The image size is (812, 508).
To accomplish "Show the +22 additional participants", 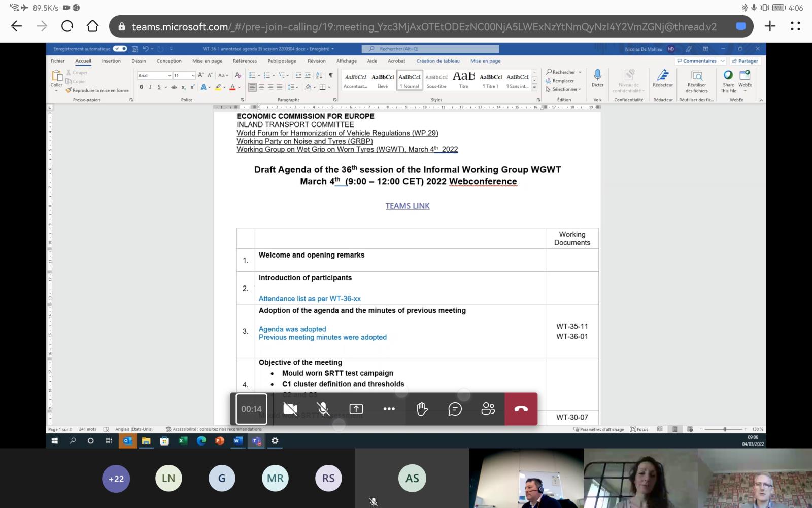I will pyautogui.click(x=116, y=479).
